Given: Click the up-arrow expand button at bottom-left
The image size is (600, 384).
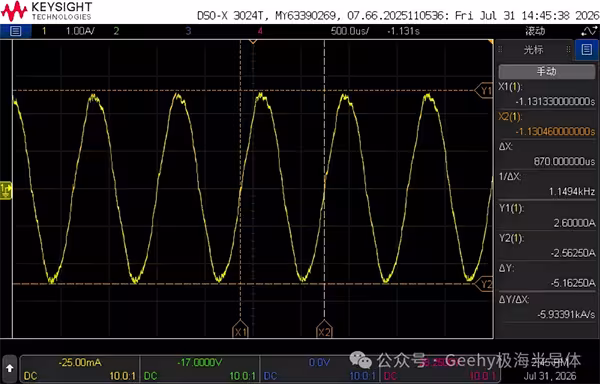Looking at the screenshot, I should tap(10, 368).
